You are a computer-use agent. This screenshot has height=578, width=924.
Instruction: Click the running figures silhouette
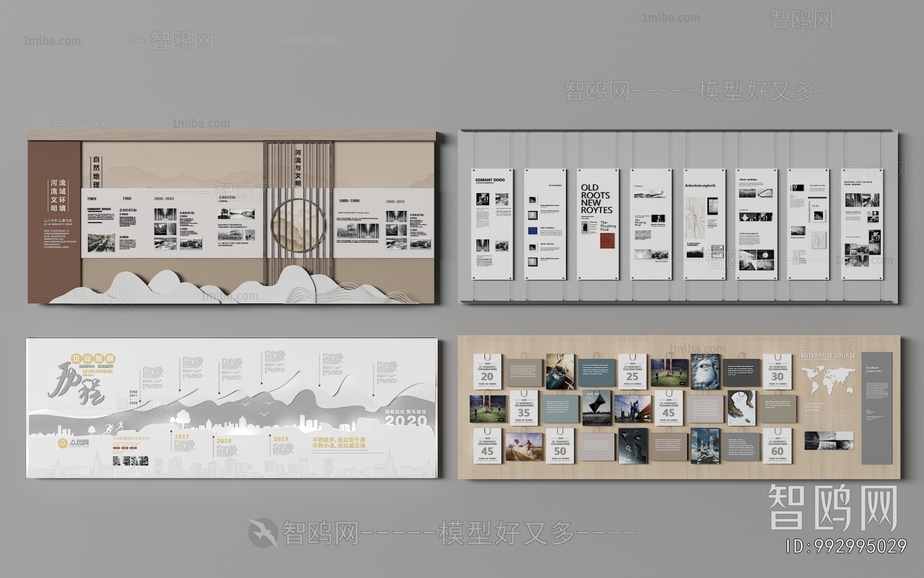[113, 428]
